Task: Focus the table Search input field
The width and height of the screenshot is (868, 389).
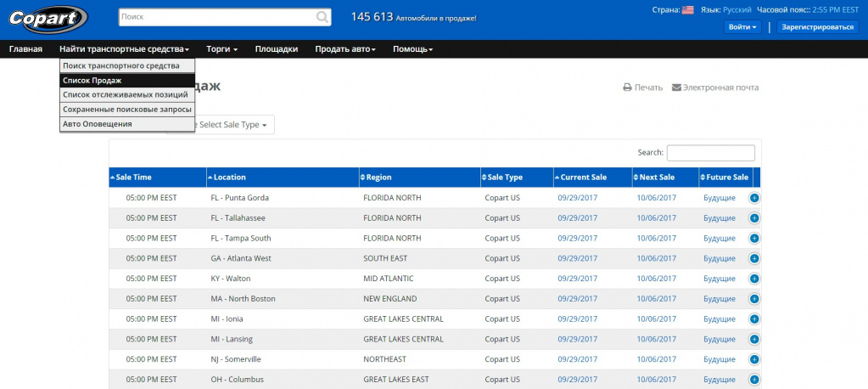Action: point(711,153)
